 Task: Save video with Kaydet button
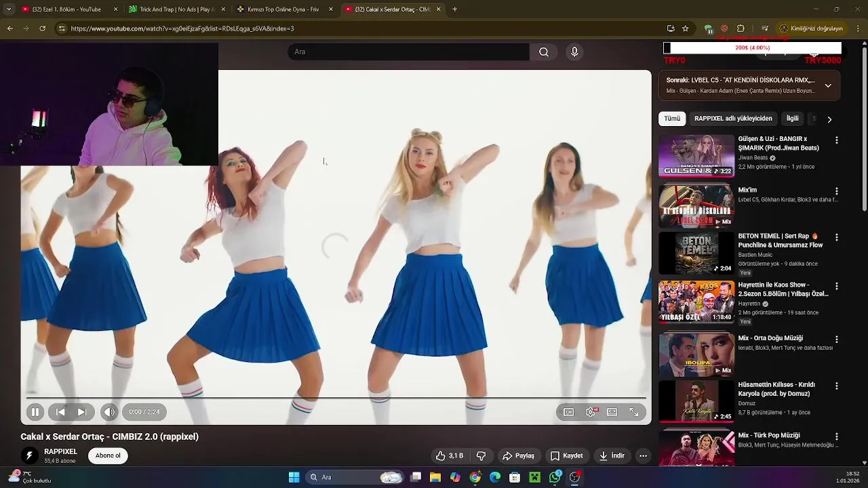click(x=566, y=455)
